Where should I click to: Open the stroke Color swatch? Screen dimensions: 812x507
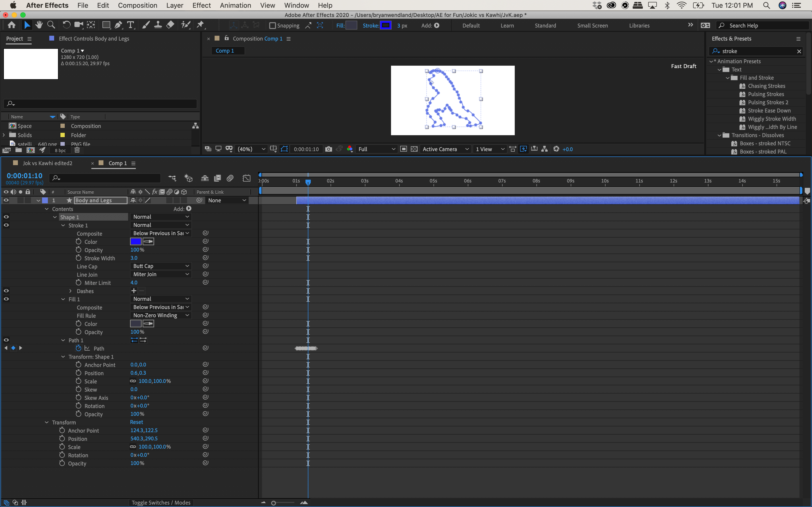135,241
